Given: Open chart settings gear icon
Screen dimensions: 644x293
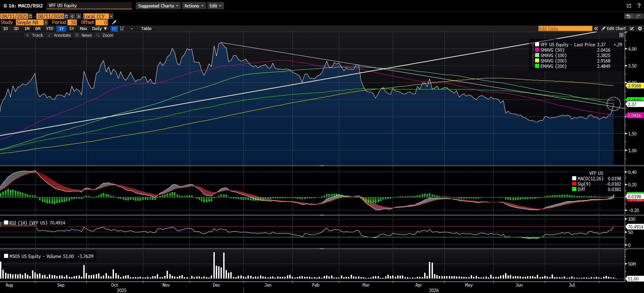Looking at the screenshot, I should [640, 29].
